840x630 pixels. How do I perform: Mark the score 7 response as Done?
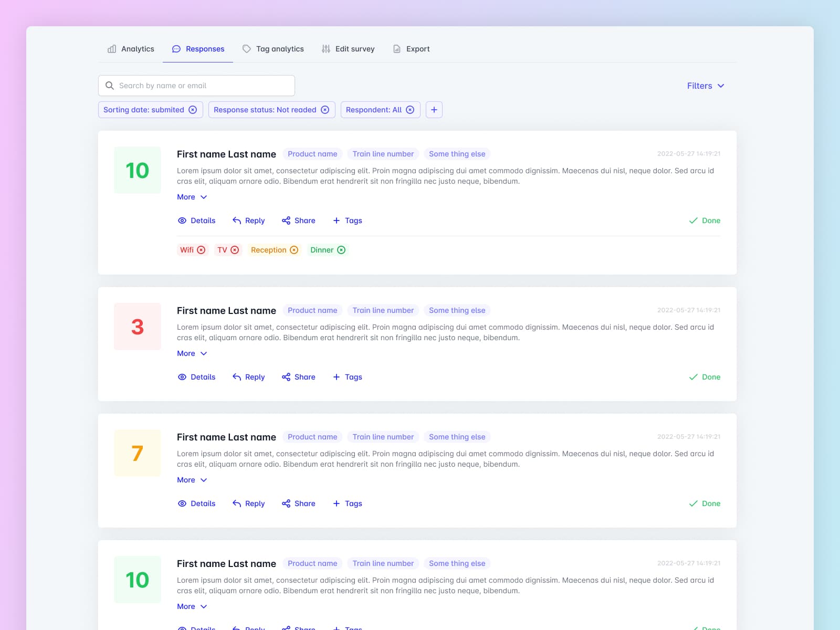click(705, 503)
